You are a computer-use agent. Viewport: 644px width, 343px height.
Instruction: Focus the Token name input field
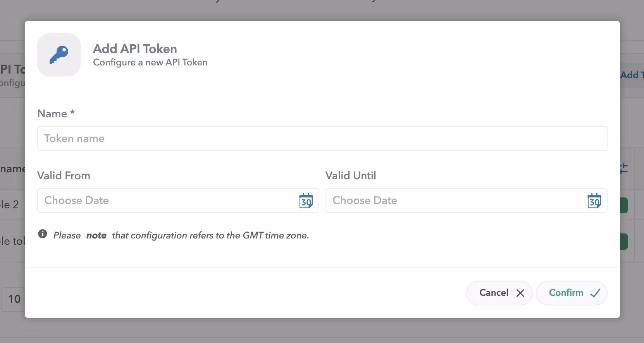322,139
